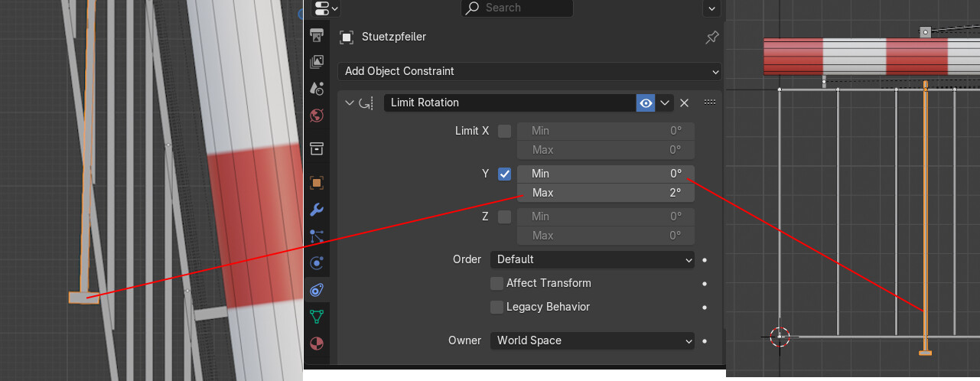Open the Add Object Constraint dropdown
The image size is (980, 381).
(529, 71)
